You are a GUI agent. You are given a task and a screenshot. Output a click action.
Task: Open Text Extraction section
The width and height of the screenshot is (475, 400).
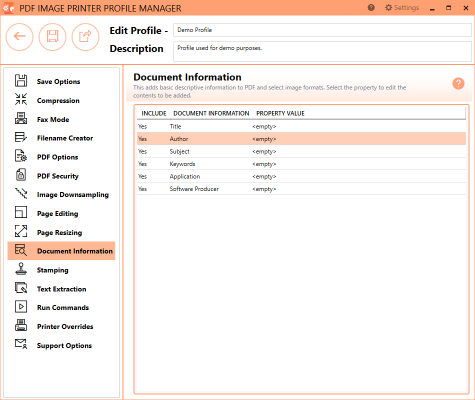coord(61,289)
